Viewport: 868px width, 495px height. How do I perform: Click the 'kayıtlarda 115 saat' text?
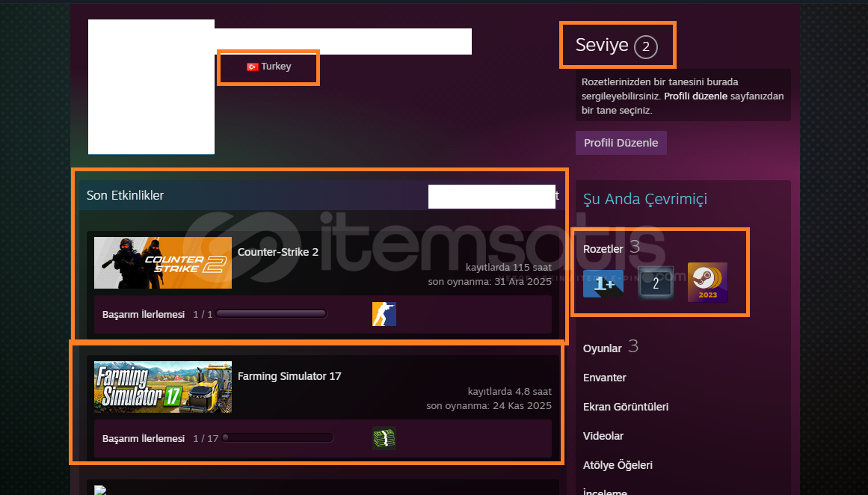(508, 268)
